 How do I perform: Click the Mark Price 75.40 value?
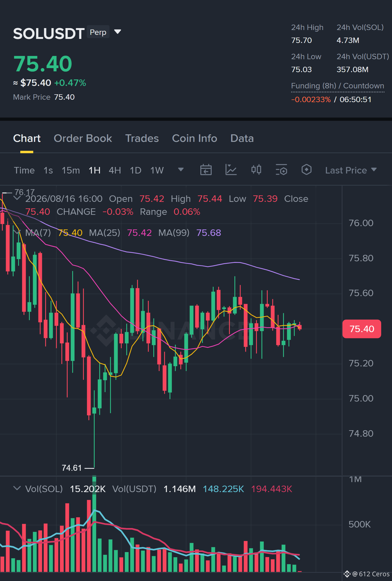(64, 97)
